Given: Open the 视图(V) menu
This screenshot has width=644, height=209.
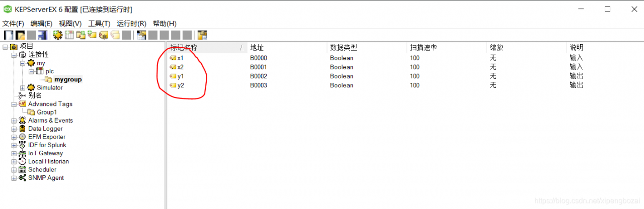Looking at the screenshot, I should (70, 24).
